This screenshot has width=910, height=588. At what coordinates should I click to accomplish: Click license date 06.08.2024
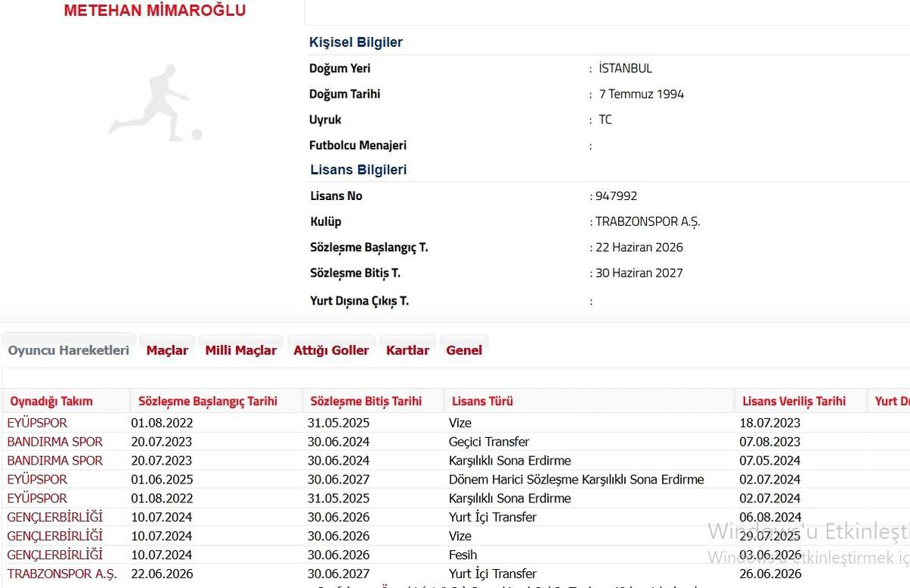pyautogui.click(x=770, y=518)
